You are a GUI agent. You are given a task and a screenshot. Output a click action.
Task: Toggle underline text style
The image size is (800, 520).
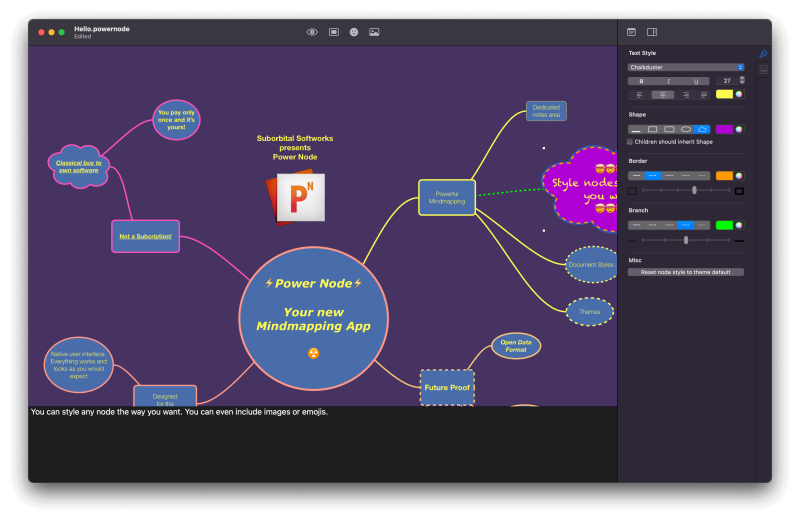[x=695, y=81]
